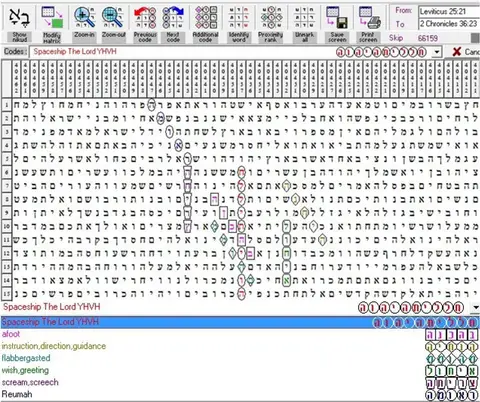
Task: Click the Previous code label
Action: [145, 37]
